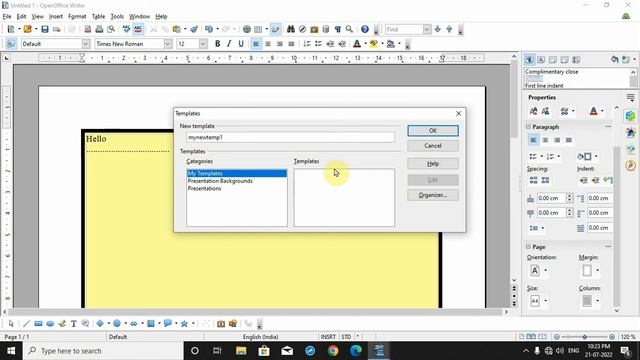640x360 pixels.
Task: Open the font size 12 dropdown
Action: point(203,44)
